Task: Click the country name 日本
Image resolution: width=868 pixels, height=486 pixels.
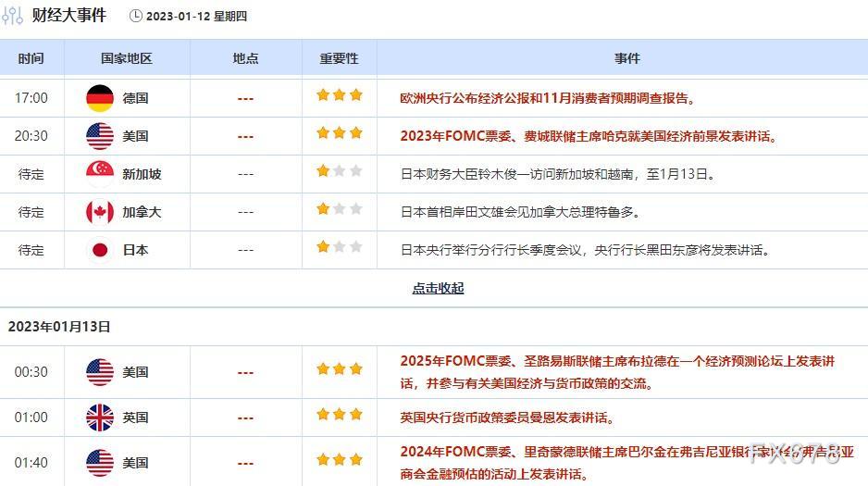Action: coord(136,250)
